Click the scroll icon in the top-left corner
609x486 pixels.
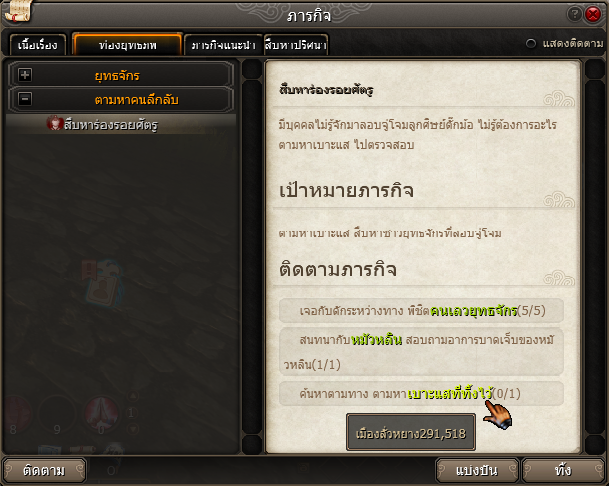[x=17, y=11]
